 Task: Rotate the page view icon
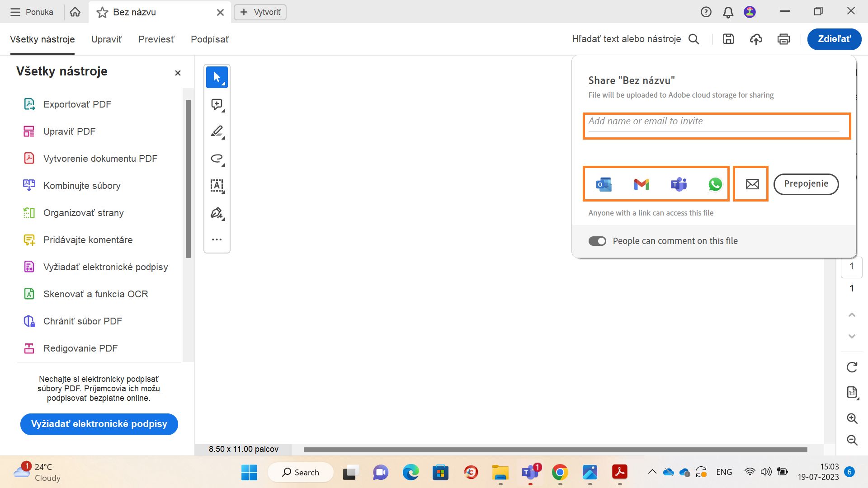pos(852,367)
